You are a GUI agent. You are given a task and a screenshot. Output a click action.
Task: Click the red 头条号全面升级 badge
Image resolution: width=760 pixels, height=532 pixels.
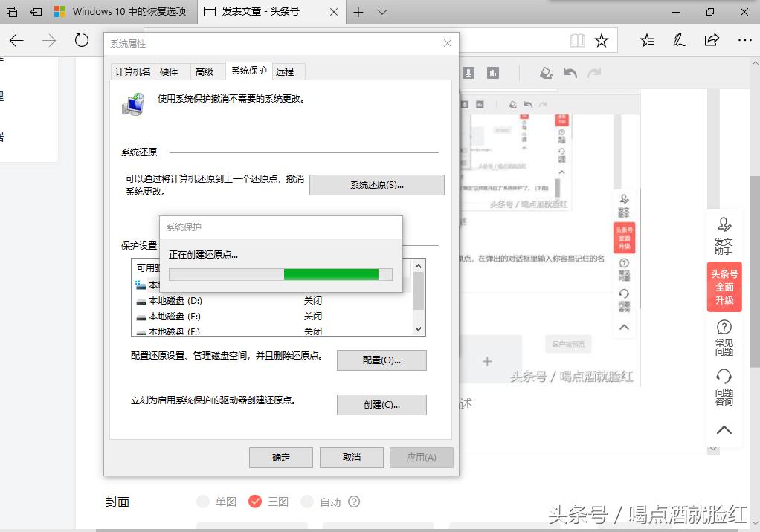click(724, 288)
